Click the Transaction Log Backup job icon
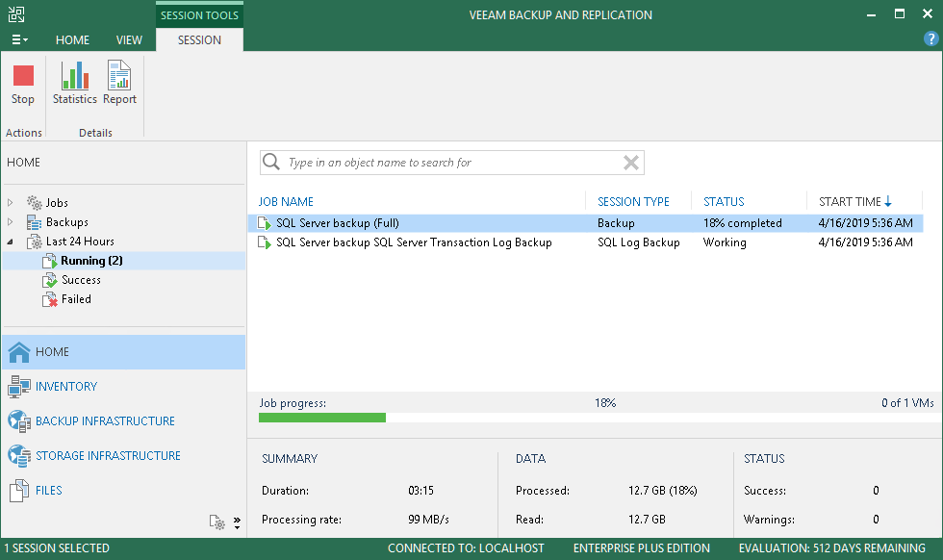943x560 pixels. 265,242
